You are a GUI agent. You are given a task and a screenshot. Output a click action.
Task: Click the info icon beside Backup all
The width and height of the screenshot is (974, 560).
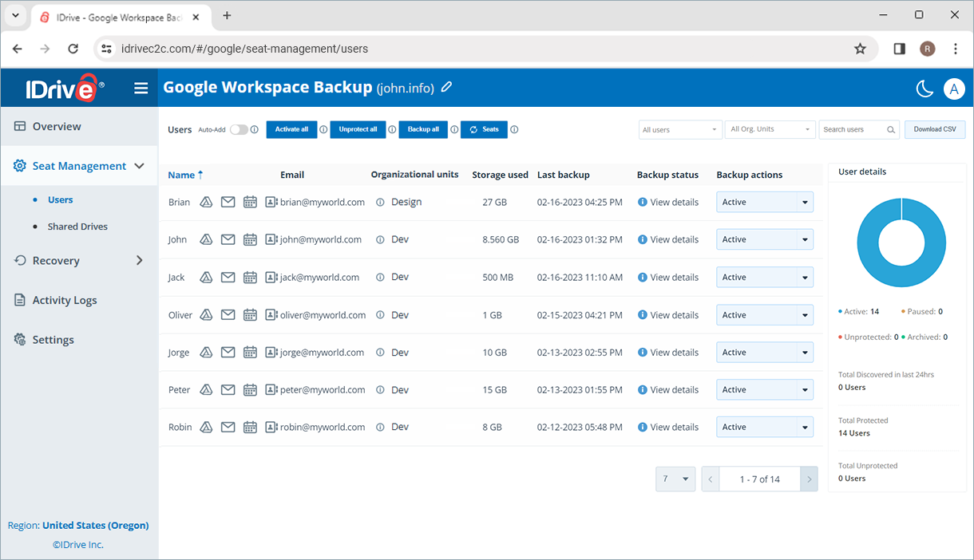tap(455, 129)
